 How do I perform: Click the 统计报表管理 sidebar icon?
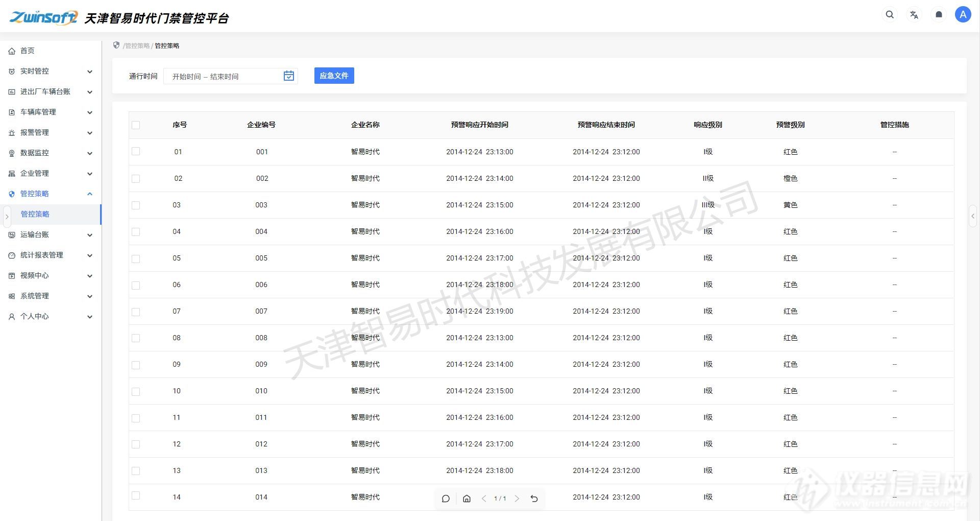[12, 255]
